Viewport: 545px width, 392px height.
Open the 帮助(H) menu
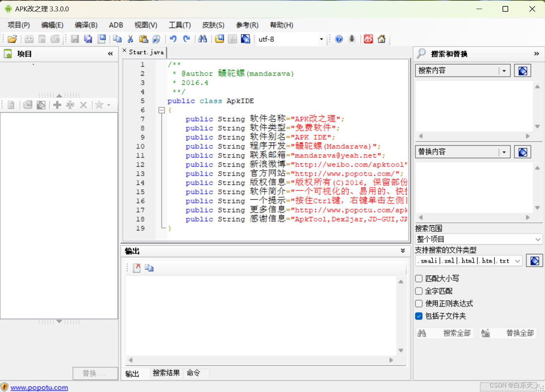point(281,25)
